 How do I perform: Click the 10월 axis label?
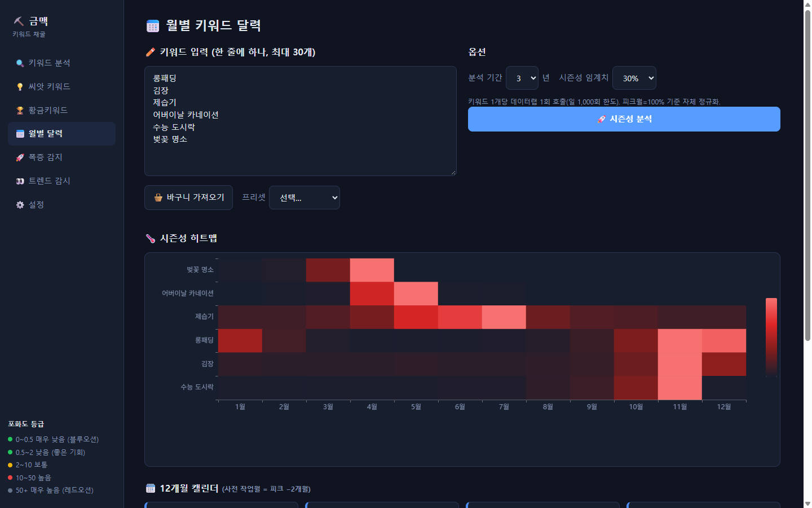pyautogui.click(x=636, y=407)
